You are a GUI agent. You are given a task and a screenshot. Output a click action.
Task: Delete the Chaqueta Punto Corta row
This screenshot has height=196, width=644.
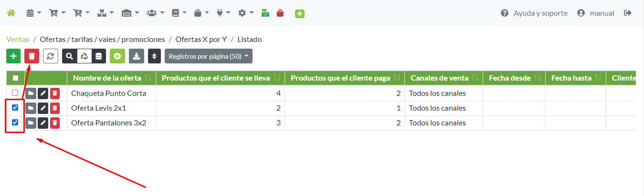[x=55, y=93]
